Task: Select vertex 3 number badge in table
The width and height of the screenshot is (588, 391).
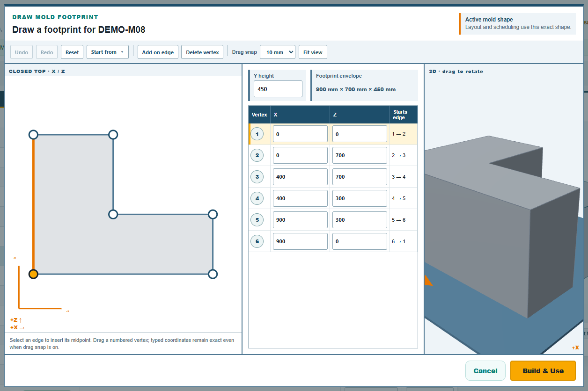Action: (257, 177)
